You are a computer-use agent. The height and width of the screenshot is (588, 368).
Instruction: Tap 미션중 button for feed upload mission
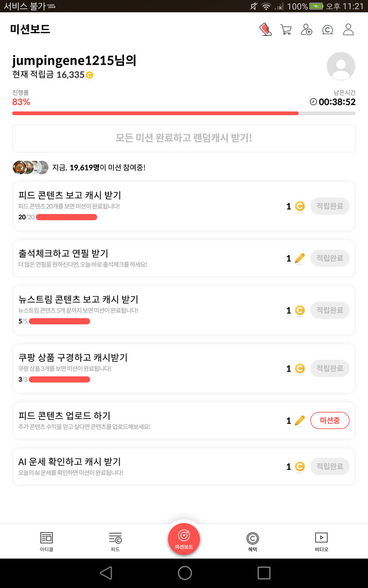pos(330,421)
